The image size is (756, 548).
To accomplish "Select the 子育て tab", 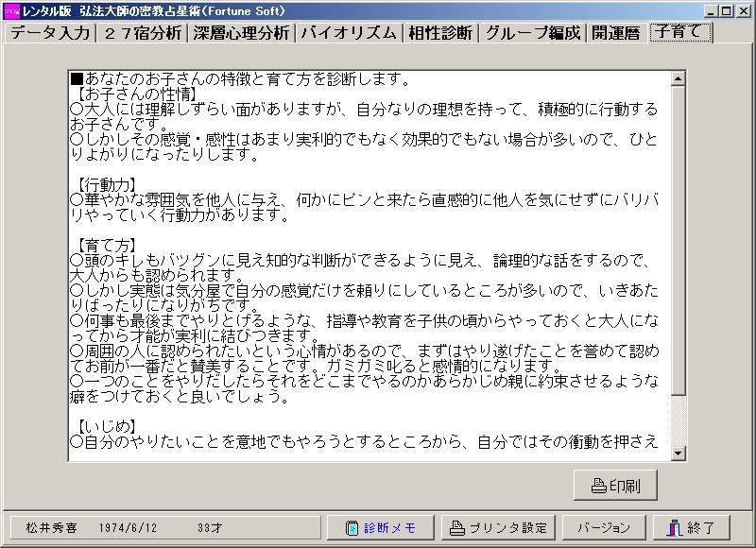I will [x=680, y=32].
